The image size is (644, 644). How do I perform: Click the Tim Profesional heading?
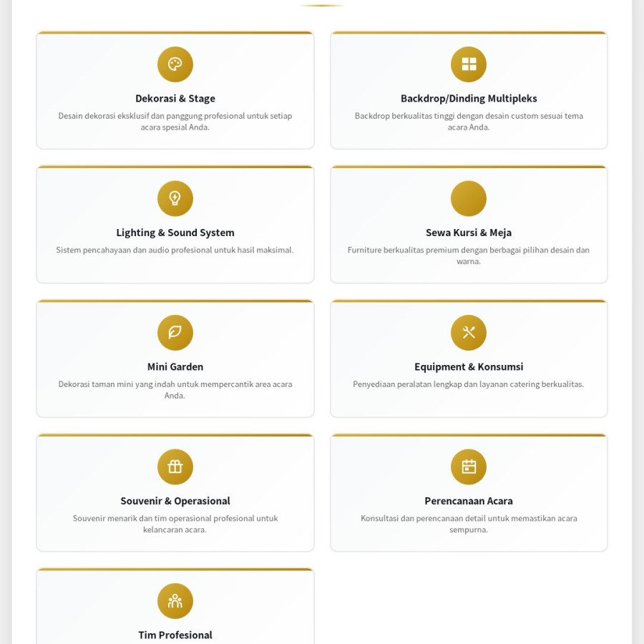(175, 635)
